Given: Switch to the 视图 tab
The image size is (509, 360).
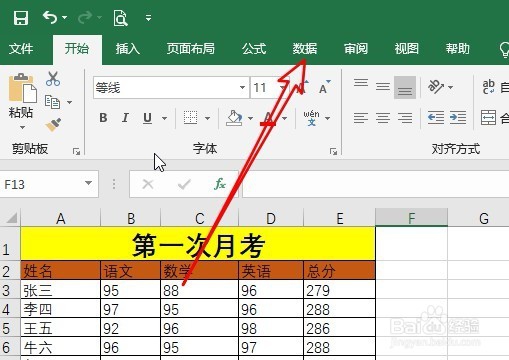Looking at the screenshot, I should (x=407, y=49).
